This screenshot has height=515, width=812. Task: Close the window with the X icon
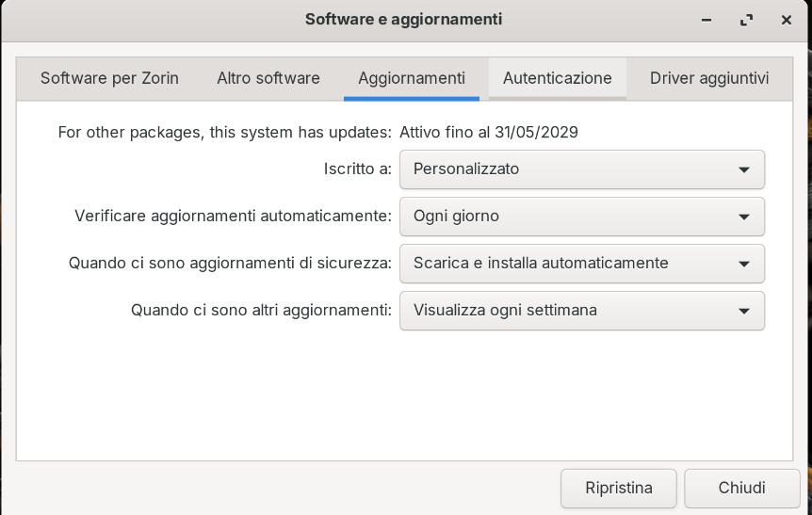pyautogui.click(x=786, y=20)
